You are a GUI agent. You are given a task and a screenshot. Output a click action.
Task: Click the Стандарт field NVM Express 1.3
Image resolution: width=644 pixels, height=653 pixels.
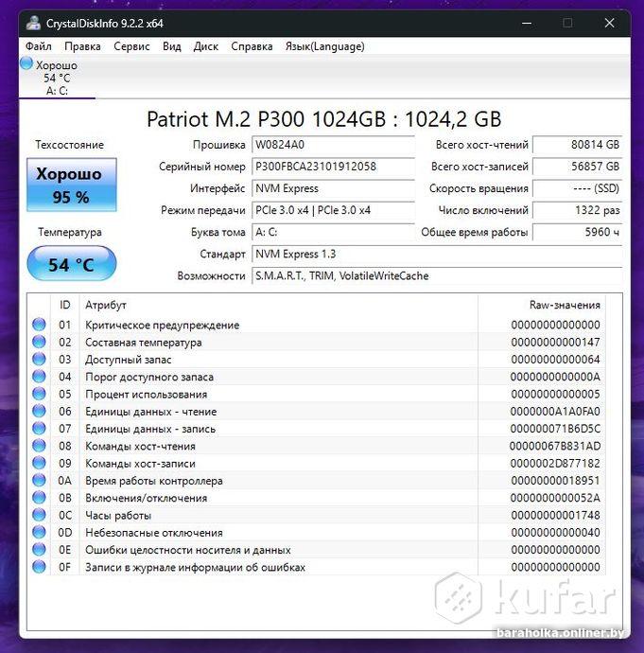point(437,254)
